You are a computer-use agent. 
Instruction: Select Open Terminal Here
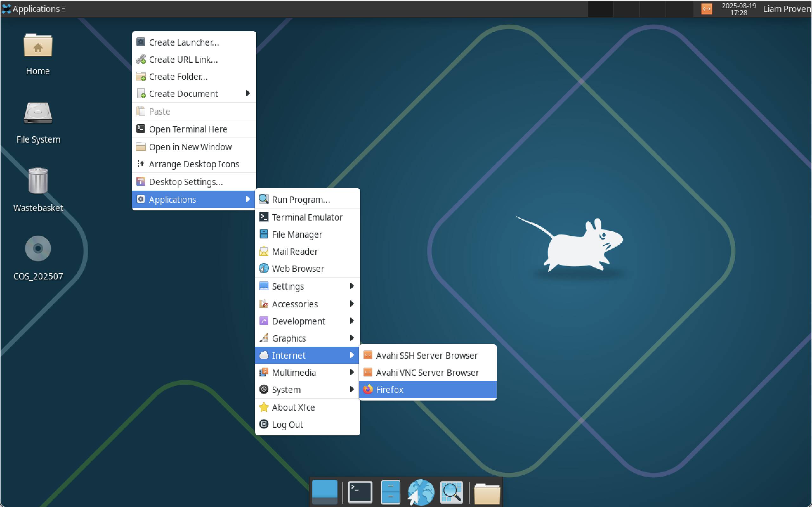coord(188,129)
